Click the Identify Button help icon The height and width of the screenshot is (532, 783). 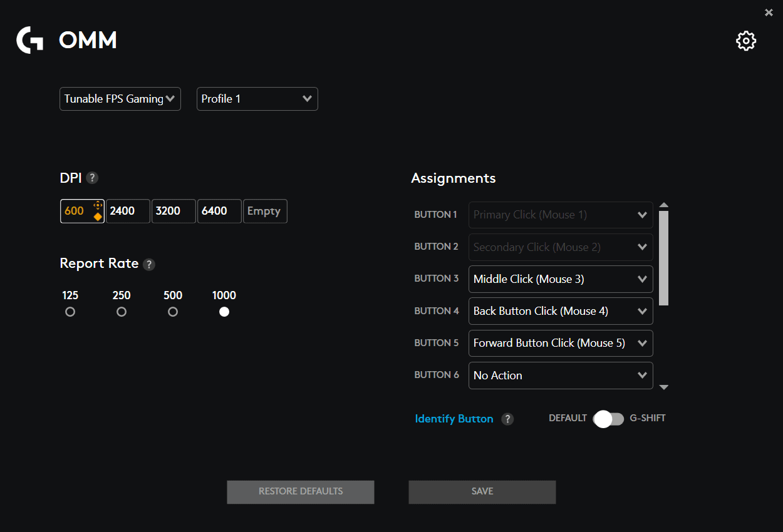507,419
